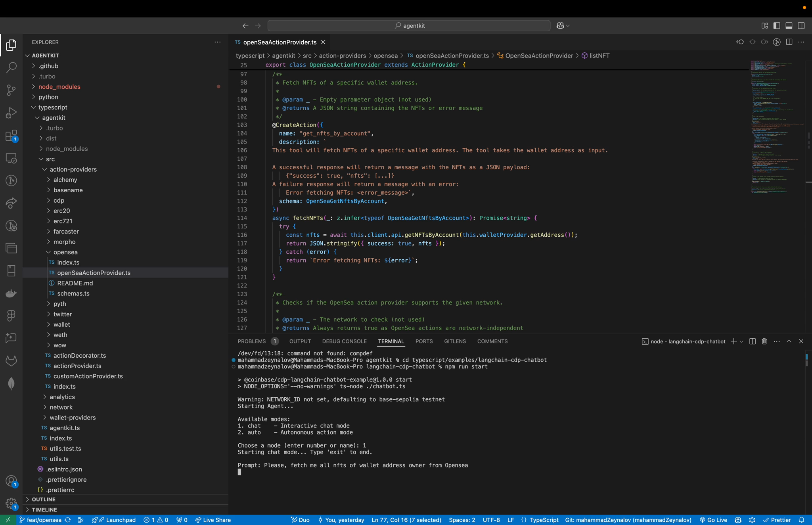Expand the alchemy folder
The height and width of the screenshot is (525, 812).
point(125,180)
